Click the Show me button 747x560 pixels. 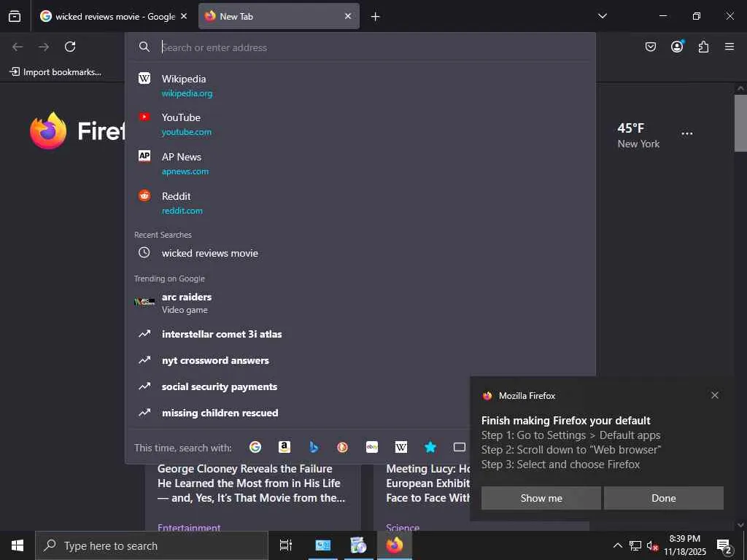coord(541,498)
